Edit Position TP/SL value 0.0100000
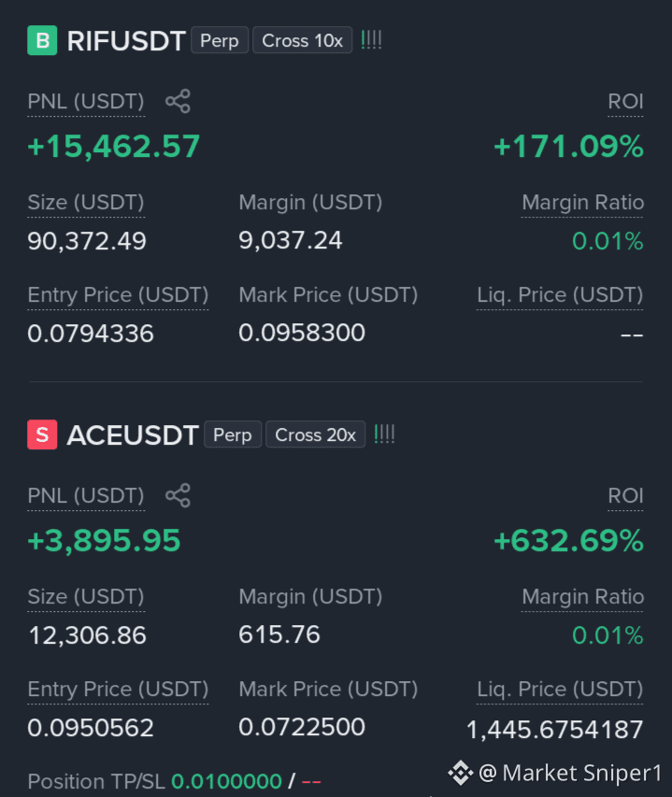The width and height of the screenshot is (672, 797). (x=227, y=781)
